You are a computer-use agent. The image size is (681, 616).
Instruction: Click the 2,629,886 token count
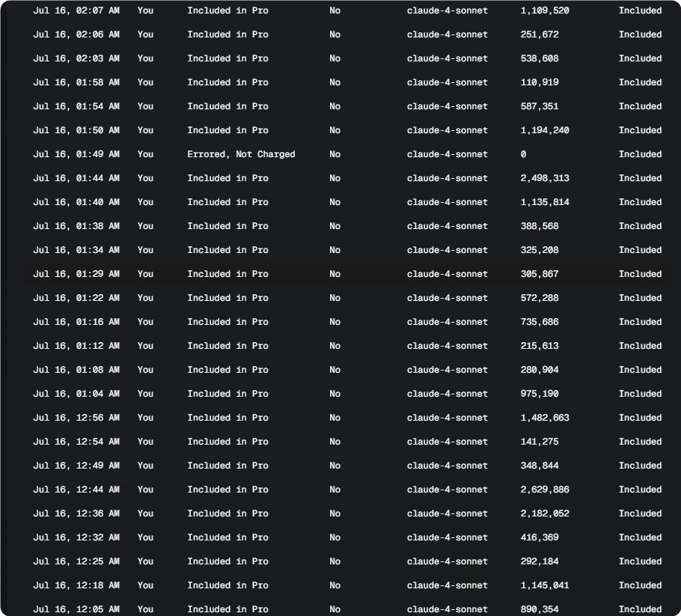coord(545,490)
